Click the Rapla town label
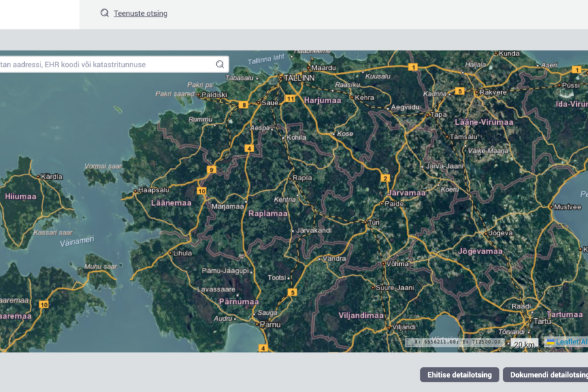Viewport: 588px width, 392px height. (x=302, y=178)
